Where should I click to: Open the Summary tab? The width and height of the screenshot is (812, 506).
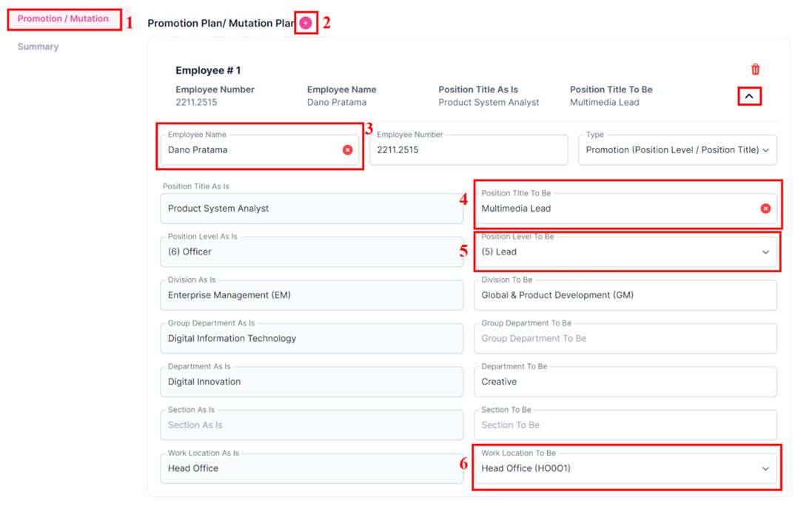[38, 47]
